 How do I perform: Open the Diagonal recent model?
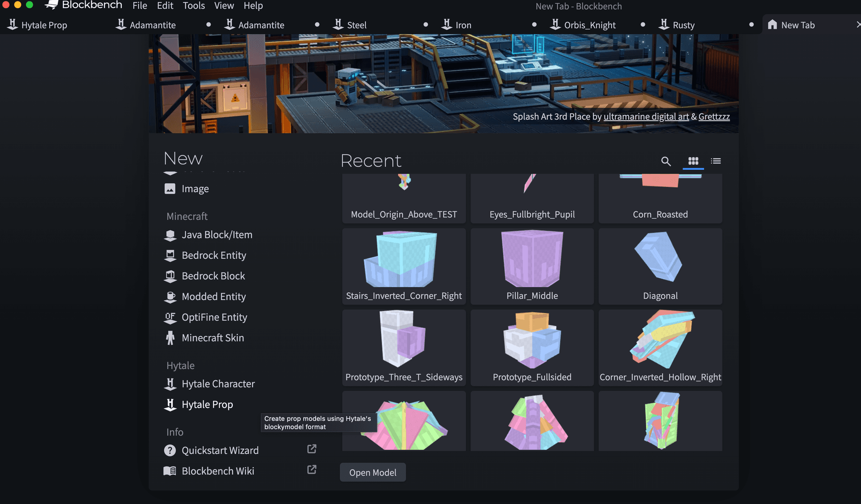tap(660, 267)
